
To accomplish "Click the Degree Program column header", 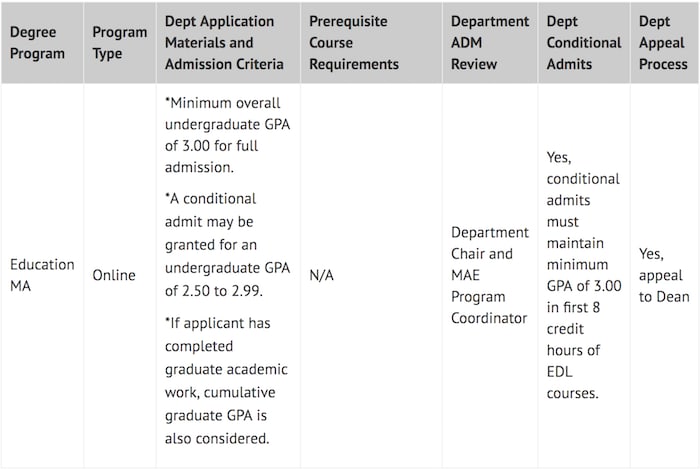I will coord(42,43).
